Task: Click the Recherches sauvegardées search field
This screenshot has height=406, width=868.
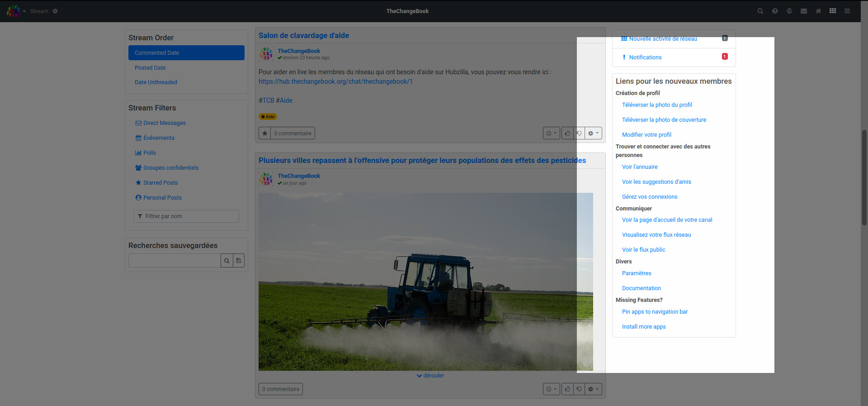Action: pos(175,261)
